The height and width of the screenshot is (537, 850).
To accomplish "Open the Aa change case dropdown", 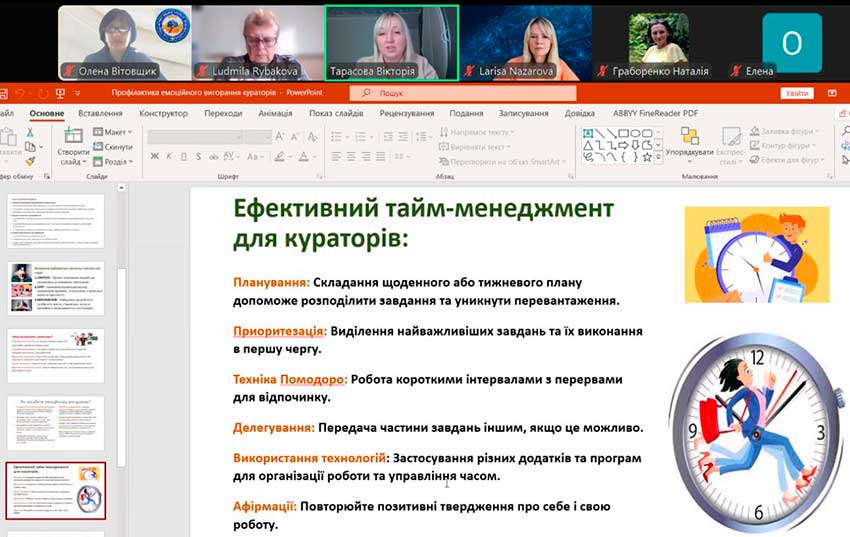I will point(254,157).
